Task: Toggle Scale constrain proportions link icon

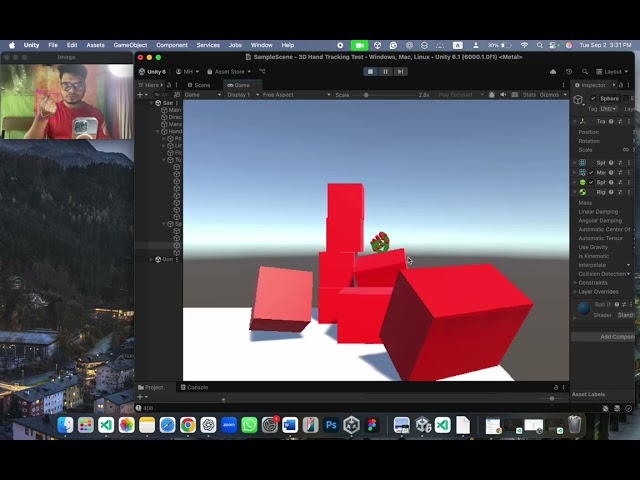Action: coord(625,150)
